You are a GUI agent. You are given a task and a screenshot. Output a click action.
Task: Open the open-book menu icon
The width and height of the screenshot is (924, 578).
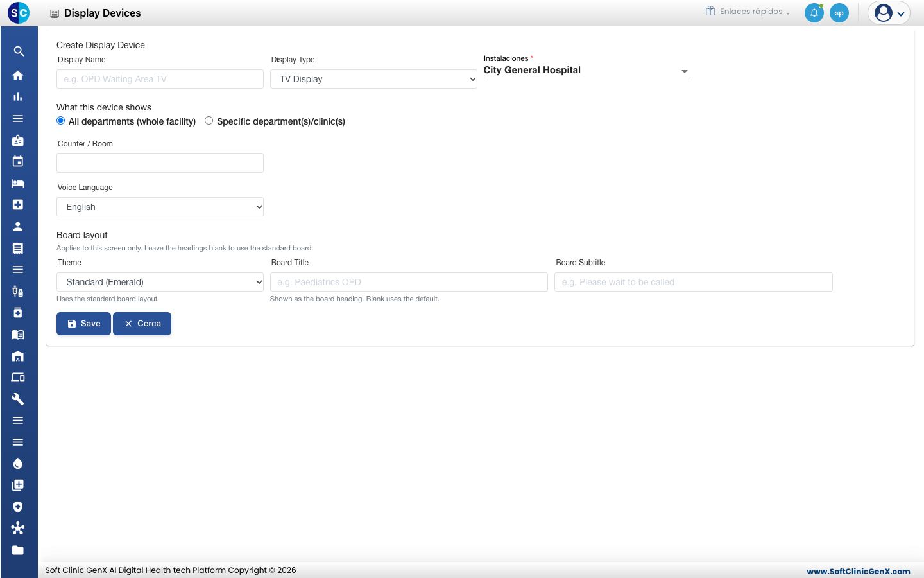click(18, 335)
